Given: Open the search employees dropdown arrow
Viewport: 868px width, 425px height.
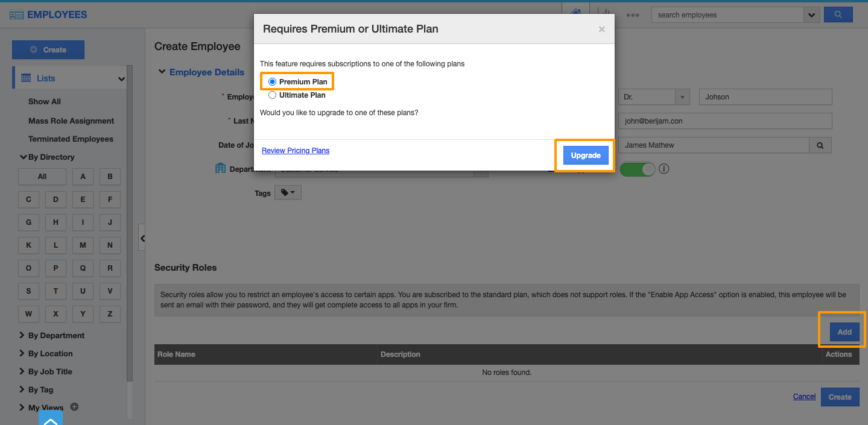Looking at the screenshot, I should click(x=811, y=15).
